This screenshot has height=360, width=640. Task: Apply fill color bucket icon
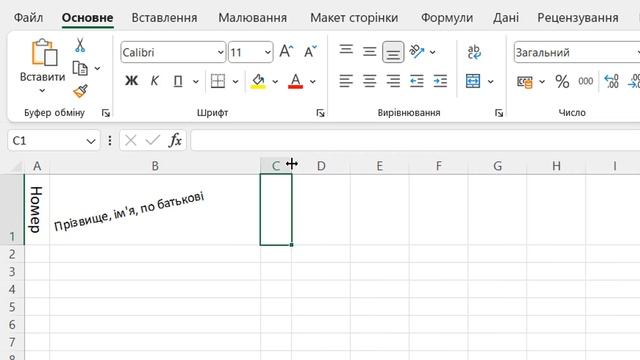[258, 81]
